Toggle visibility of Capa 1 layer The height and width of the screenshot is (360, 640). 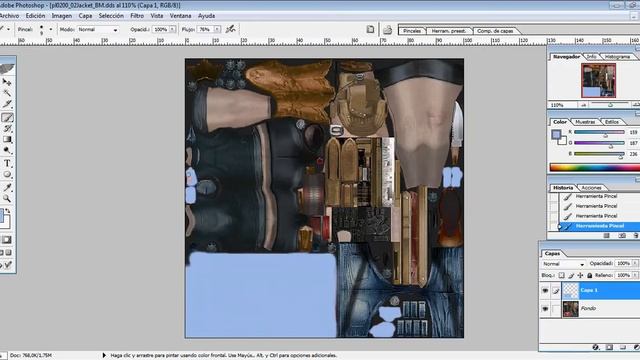coord(545,291)
